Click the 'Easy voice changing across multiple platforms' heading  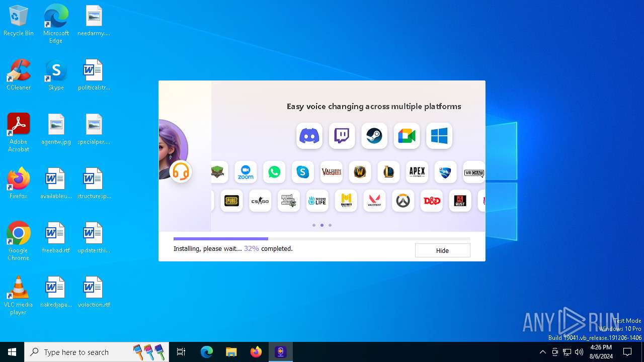click(374, 107)
